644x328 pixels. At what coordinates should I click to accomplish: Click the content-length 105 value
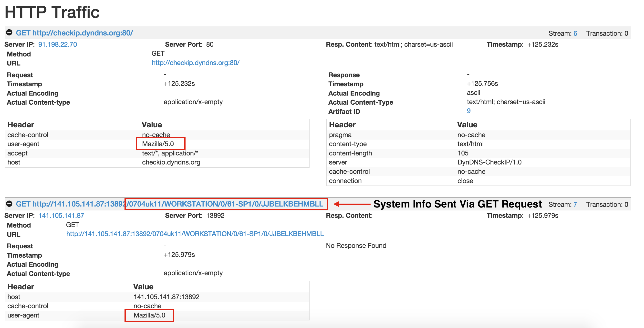[x=463, y=153]
